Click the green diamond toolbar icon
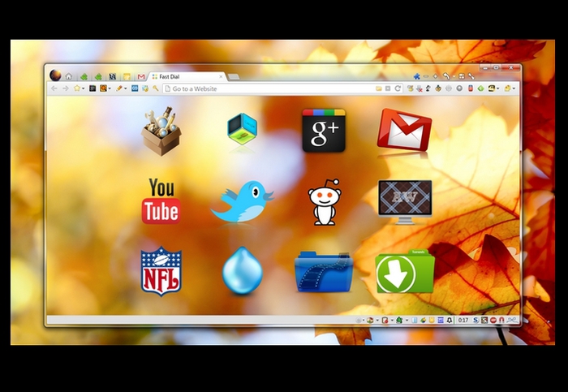 (480, 88)
